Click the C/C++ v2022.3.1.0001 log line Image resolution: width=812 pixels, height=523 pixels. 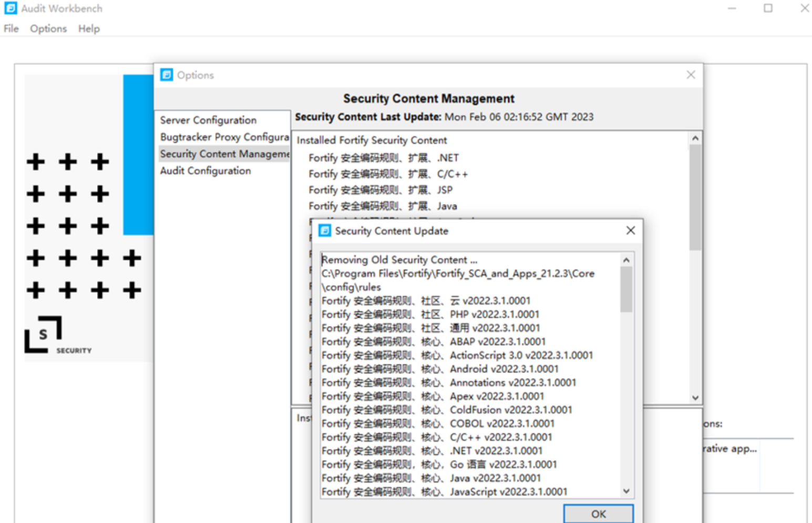(437, 437)
